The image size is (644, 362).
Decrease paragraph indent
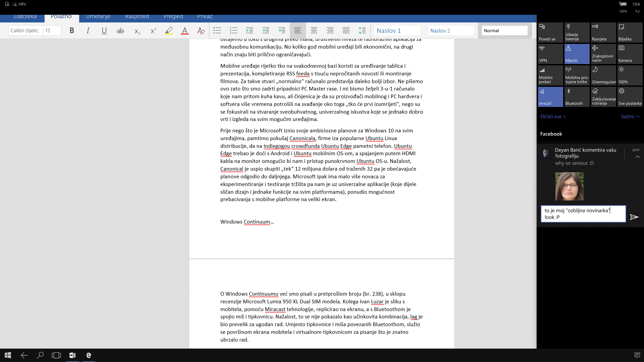click(x=249, y=31)
